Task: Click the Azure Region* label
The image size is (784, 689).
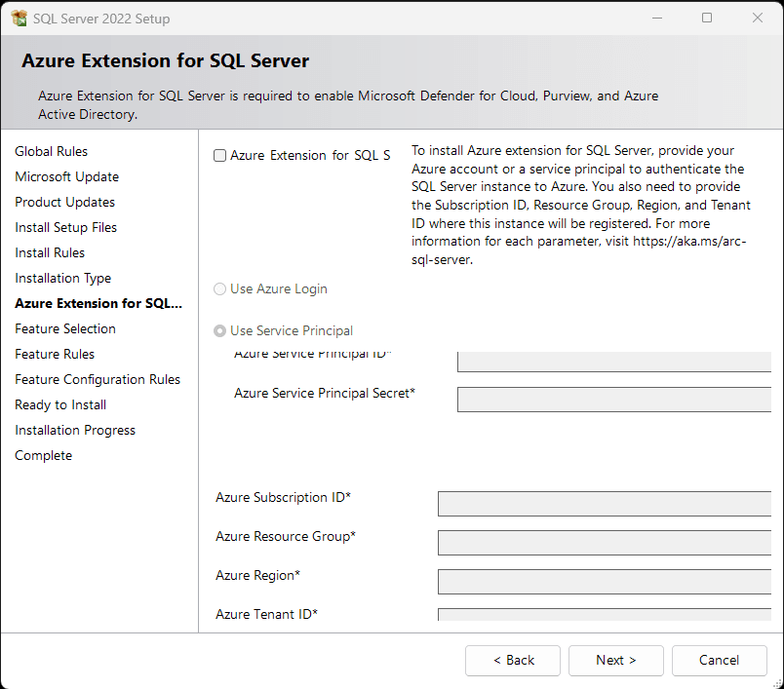Action: coord(258,576)
